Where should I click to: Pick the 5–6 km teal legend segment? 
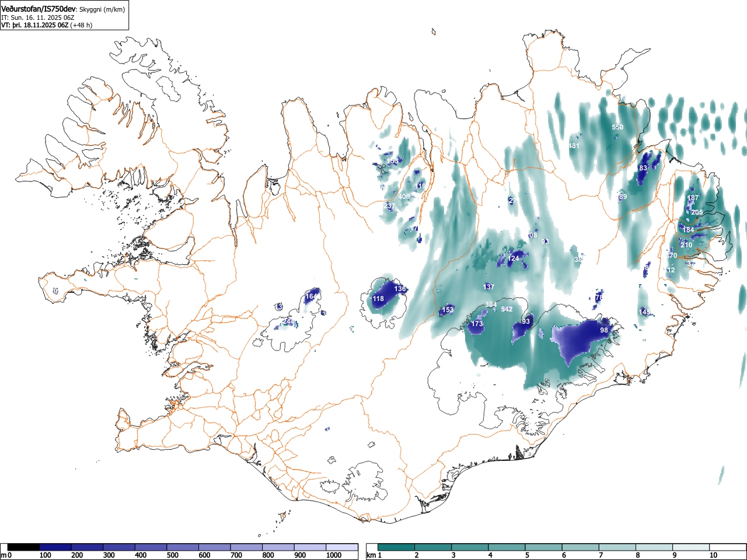point(544,547)
